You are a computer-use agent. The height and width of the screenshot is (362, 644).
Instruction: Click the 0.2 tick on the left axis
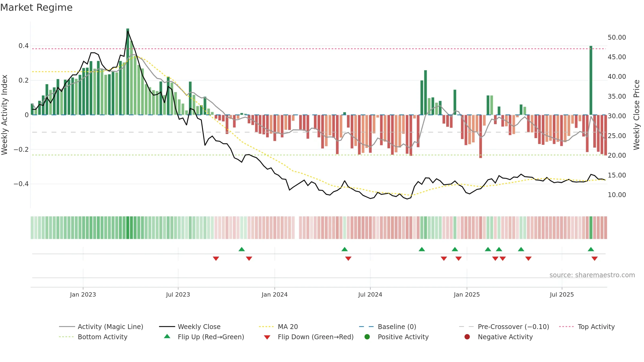pyautogui.click(x=24, y=80)
